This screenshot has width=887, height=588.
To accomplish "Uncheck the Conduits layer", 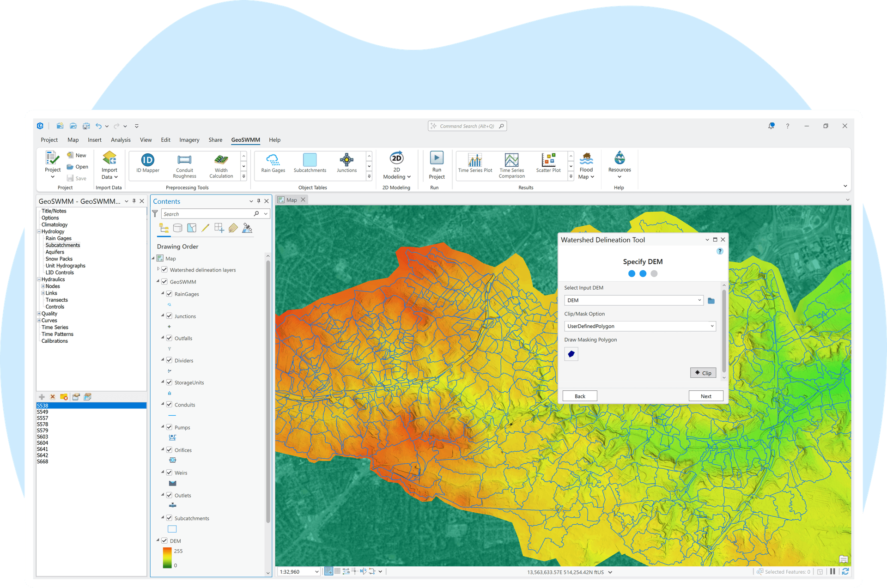I will tap(169, 404).
